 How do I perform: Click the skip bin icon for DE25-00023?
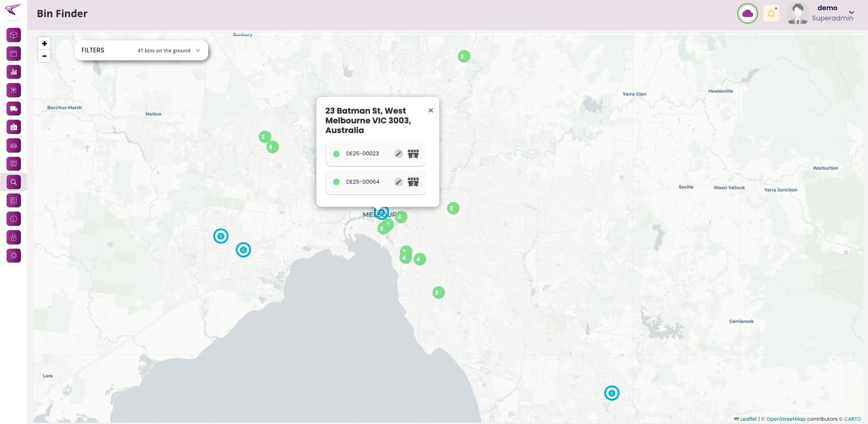413,154
